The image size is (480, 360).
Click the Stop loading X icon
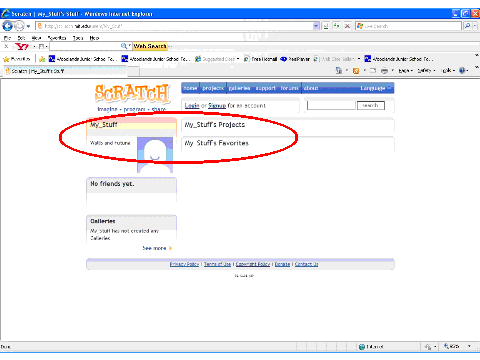coord(347,26)
